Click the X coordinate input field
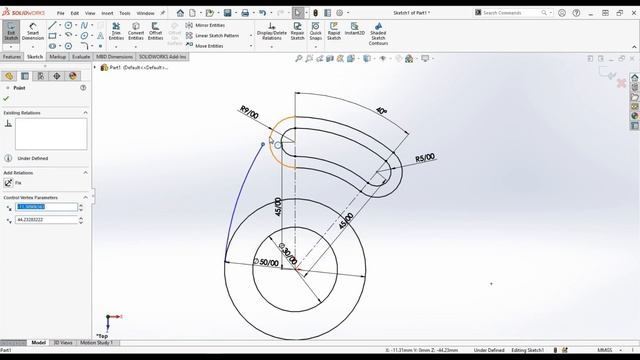640x360 pixels. tap(46, 207)
